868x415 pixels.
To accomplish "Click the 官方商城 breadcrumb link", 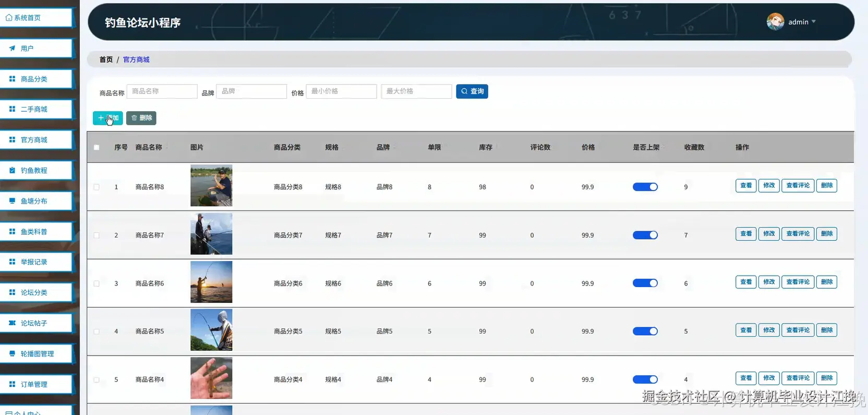I will (136, 60).
